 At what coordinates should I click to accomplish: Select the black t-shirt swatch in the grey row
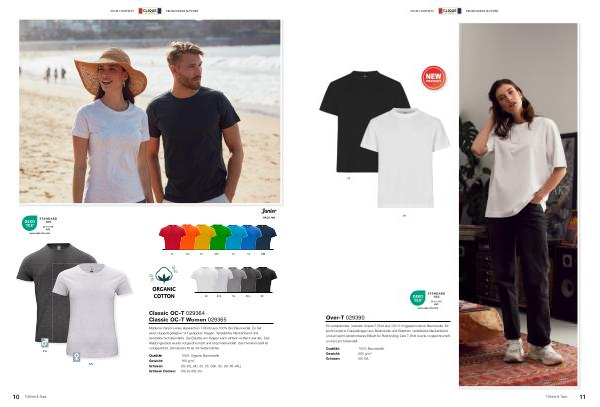[267, 280]
